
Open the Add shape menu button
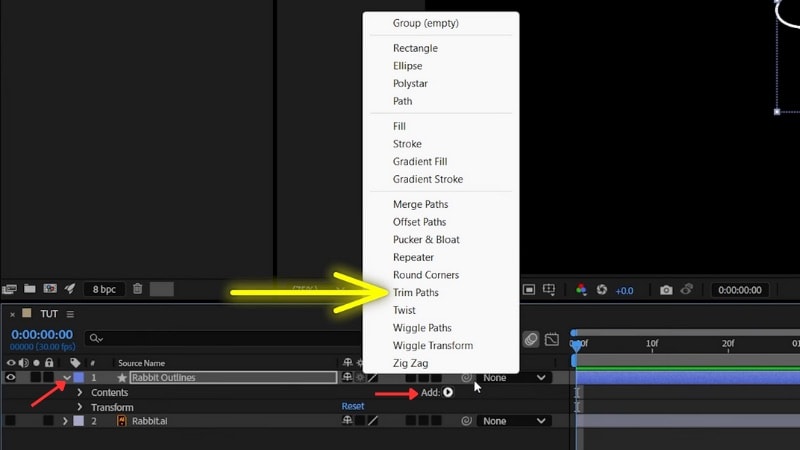(x=448, y=392)
